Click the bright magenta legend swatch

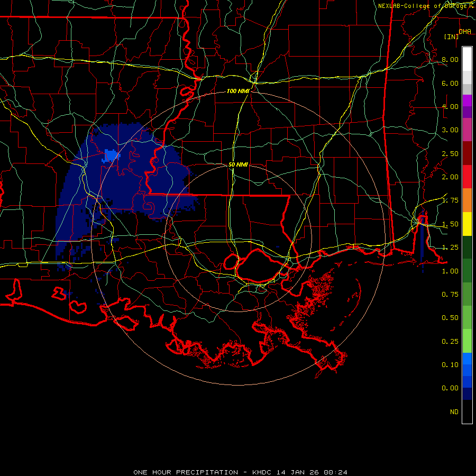point(467,100)
